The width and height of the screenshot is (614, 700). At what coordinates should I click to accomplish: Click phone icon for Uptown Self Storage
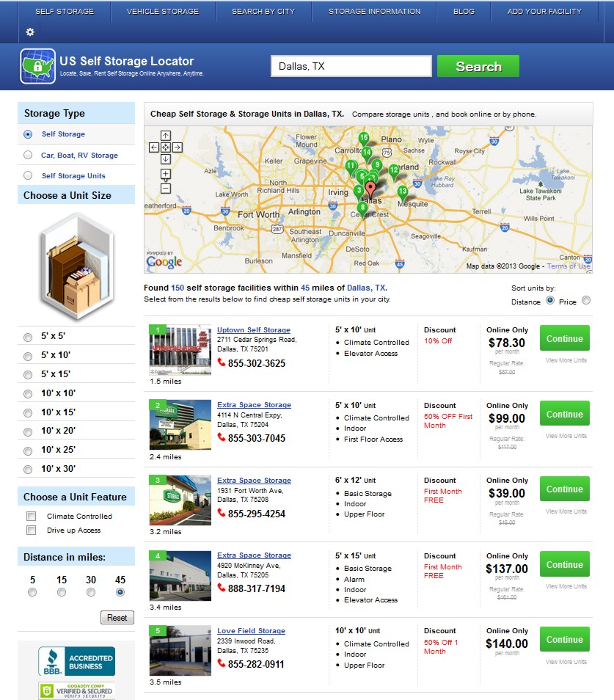222,362
